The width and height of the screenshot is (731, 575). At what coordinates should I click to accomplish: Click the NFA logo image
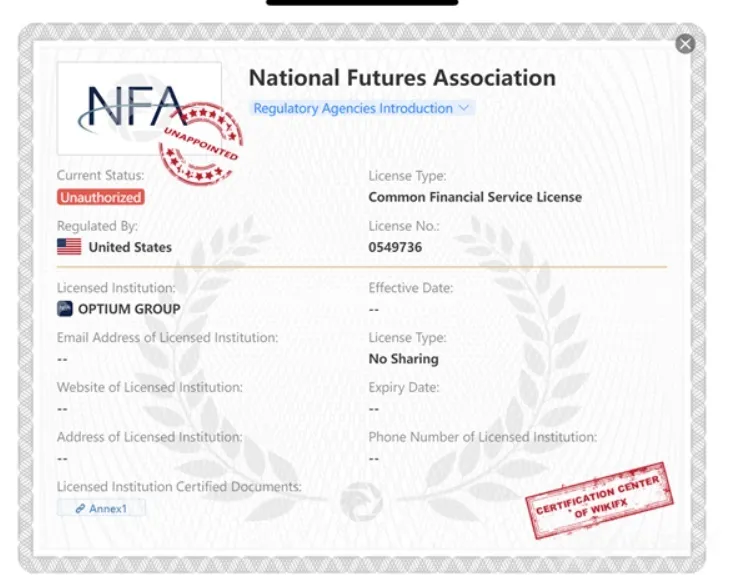pyautogui.click(x=139, y=108)
